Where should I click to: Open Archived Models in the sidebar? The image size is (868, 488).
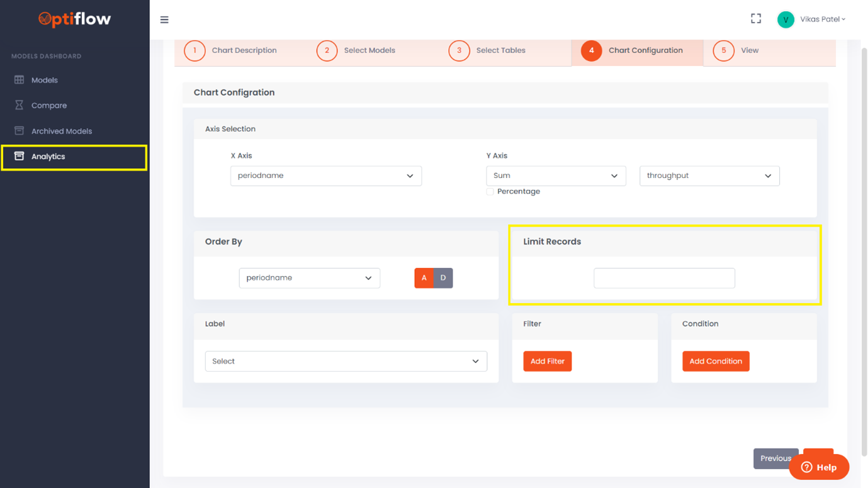click(x=59, y=131)
